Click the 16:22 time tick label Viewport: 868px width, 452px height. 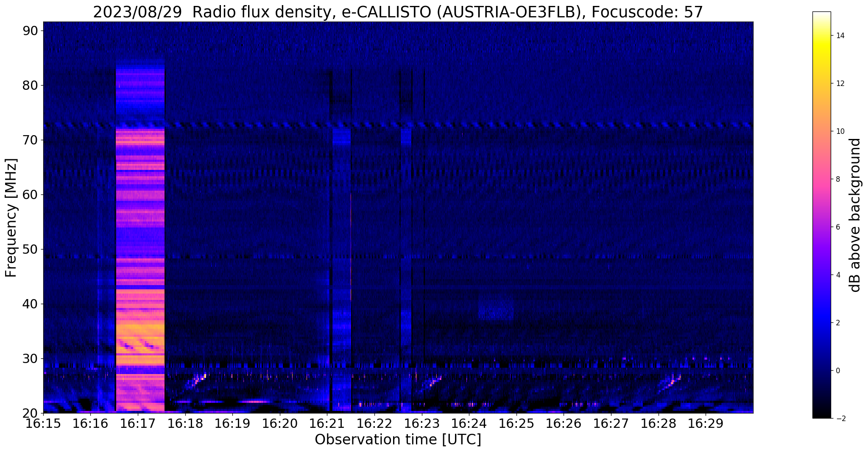(x=374, y=423)
